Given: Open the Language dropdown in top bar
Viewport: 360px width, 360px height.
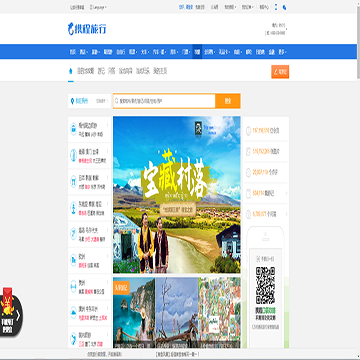Looking at the screenshot, I should click(x=98, y=7).
